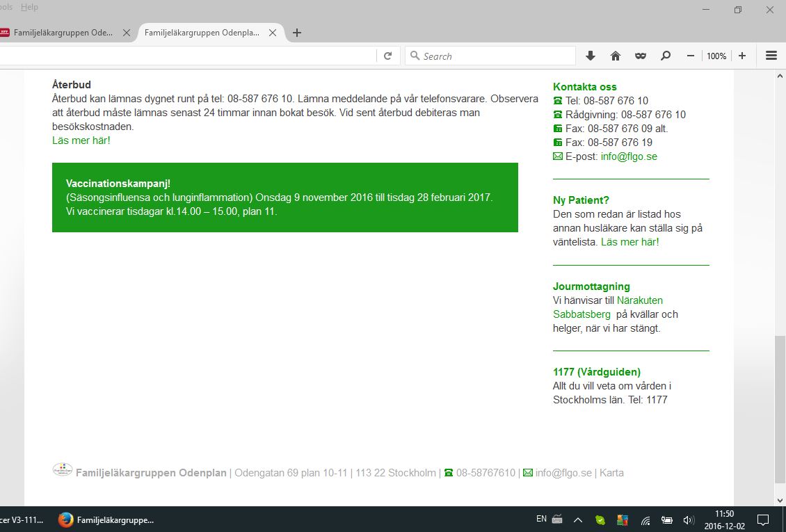Follow the Närakuten link in Jourmottagning
786x532 pixels.
[x=640, y=300]
